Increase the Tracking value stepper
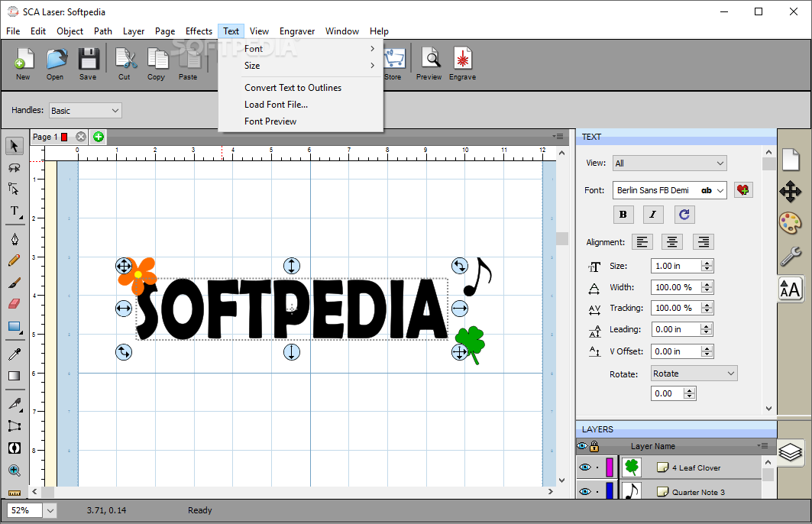The image size is (812, 524). [707, 305]
